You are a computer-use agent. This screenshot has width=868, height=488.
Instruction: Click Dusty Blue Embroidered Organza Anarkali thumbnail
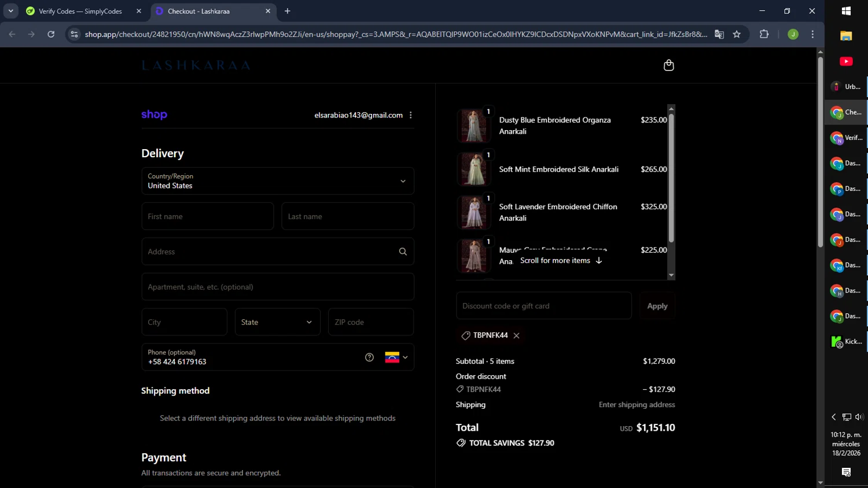(x=473, y=125)
